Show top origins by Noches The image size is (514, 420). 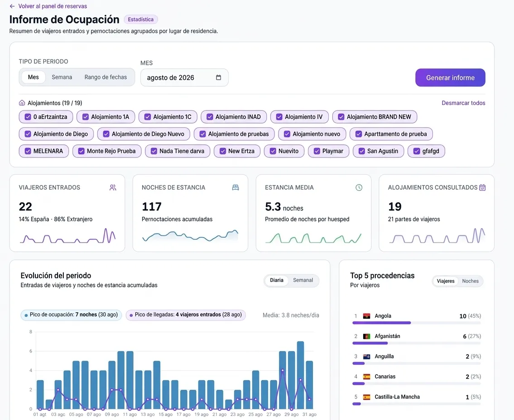pyautogui.click(x=470, y=281)
